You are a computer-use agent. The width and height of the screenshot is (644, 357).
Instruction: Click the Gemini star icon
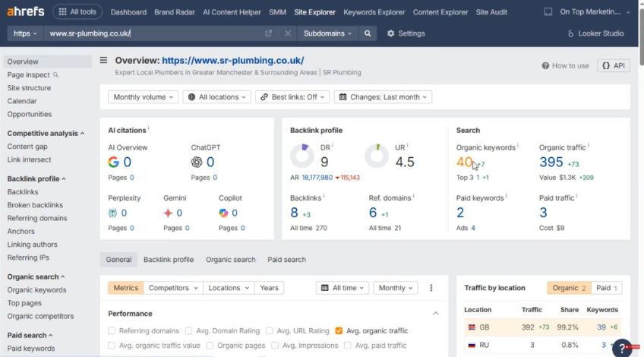pos(168,213)
